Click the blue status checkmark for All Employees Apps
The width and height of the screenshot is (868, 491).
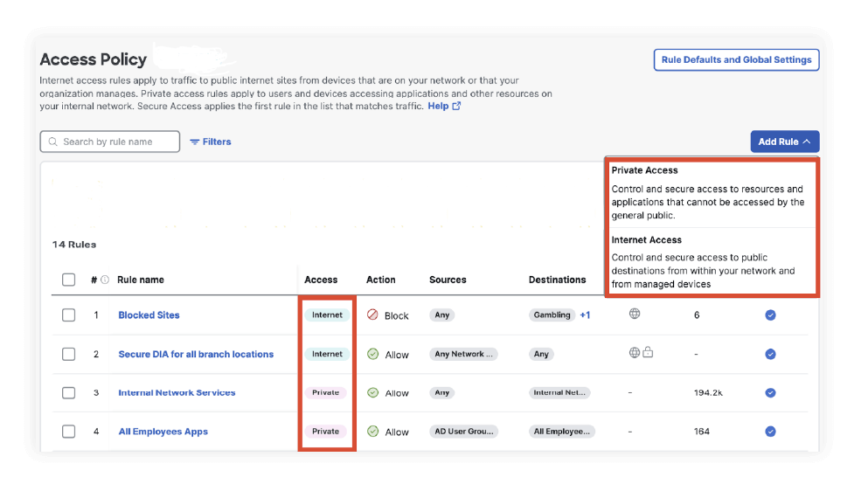coord(770,432)
